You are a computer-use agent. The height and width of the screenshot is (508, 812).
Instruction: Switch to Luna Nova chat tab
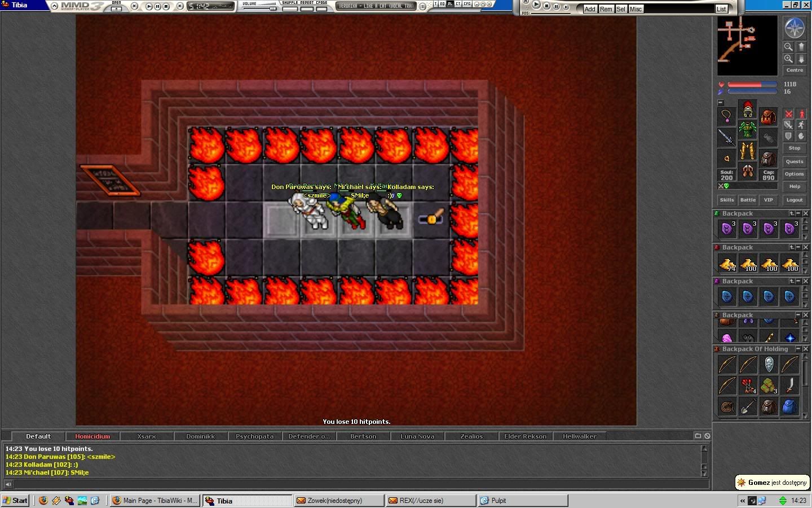417,436
